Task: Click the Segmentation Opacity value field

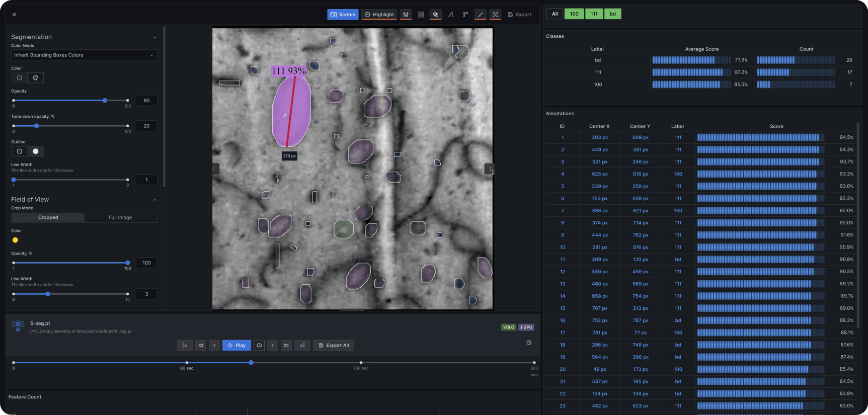Action: [x=146, y=101]
